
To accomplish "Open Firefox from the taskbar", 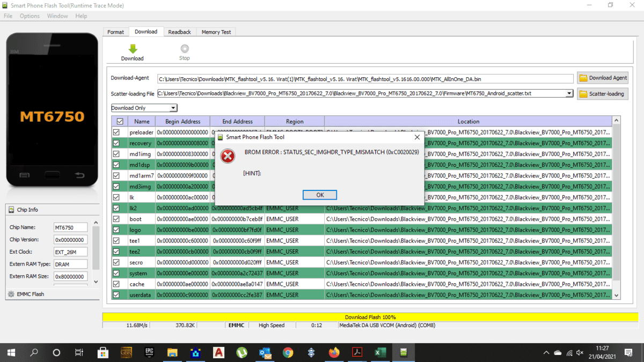I will point(334,352).
